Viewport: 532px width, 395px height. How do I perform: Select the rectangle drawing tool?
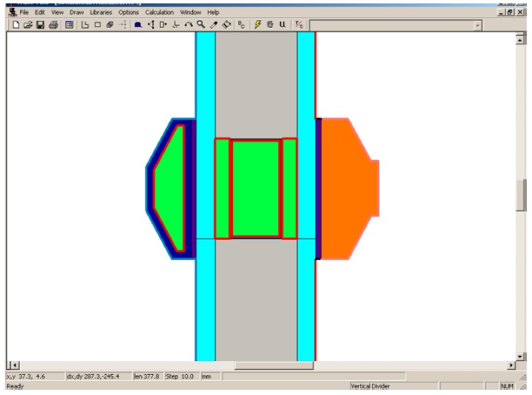97,25
